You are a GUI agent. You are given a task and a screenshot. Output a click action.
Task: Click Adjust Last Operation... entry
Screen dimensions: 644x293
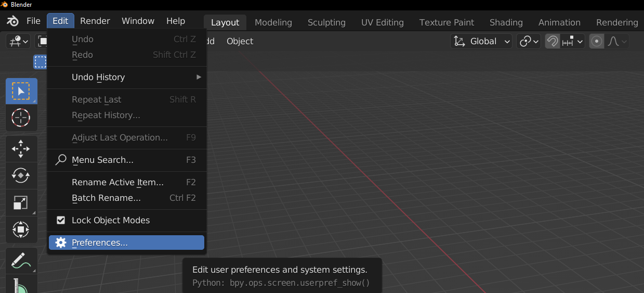click(x=126, y=137)
